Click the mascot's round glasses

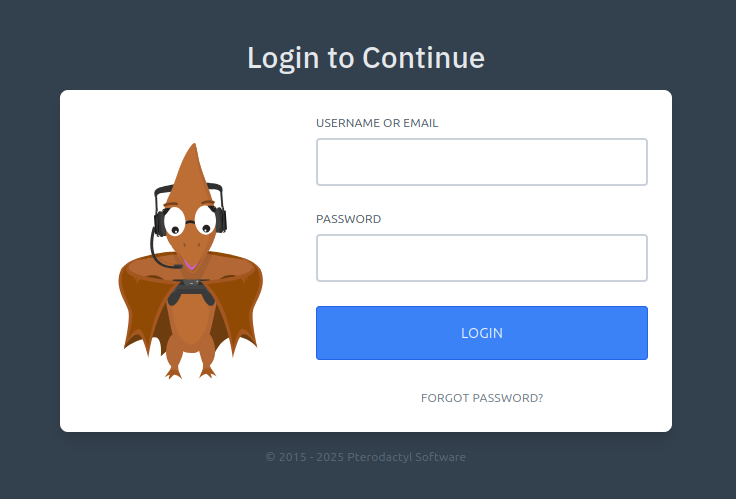point(190,220)
